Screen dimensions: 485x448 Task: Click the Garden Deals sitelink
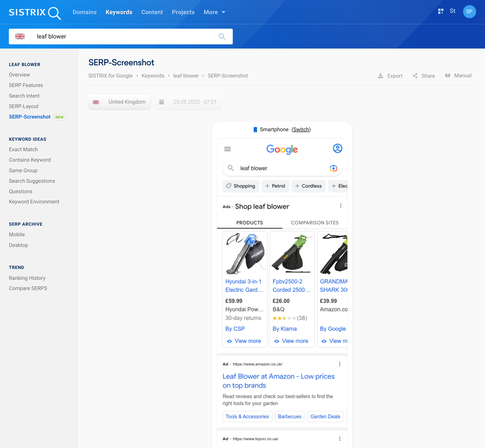point(325,416)
